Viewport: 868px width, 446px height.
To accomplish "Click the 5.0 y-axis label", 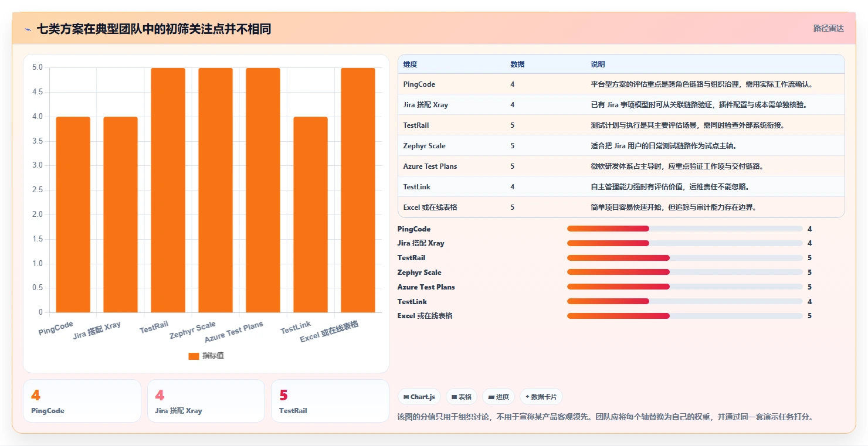I will click(38, 67).
